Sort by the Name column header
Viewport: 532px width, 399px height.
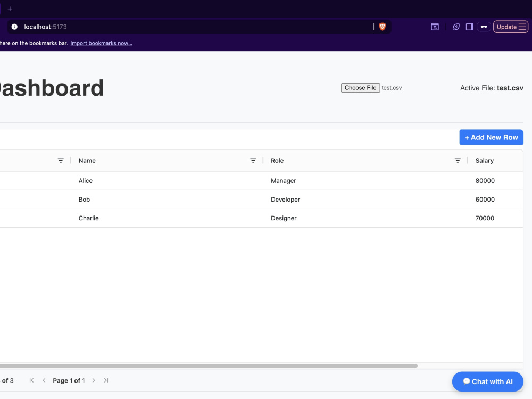click(87, 161)
